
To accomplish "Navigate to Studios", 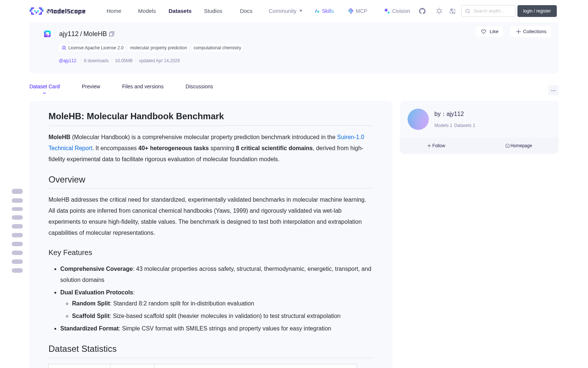I will pos(213,11).
